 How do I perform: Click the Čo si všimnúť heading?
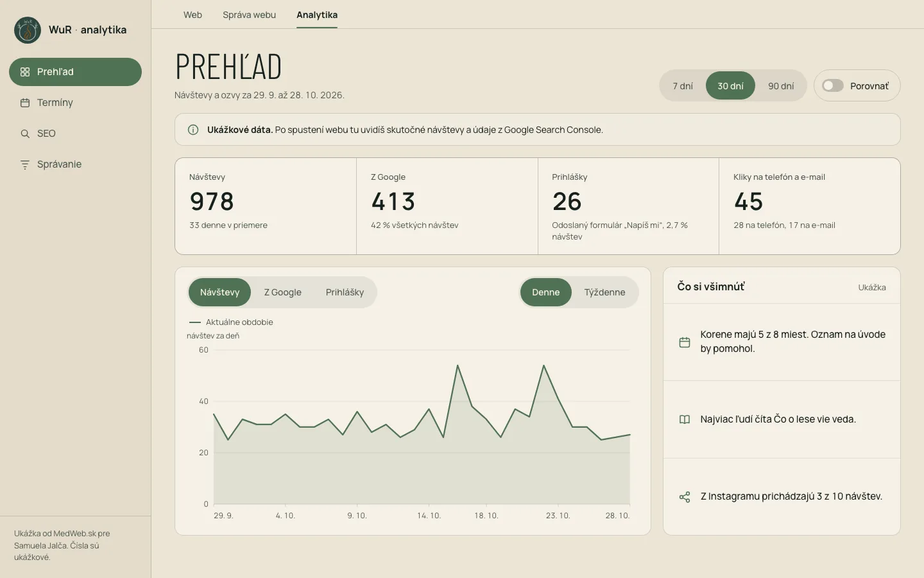(711, 287)
